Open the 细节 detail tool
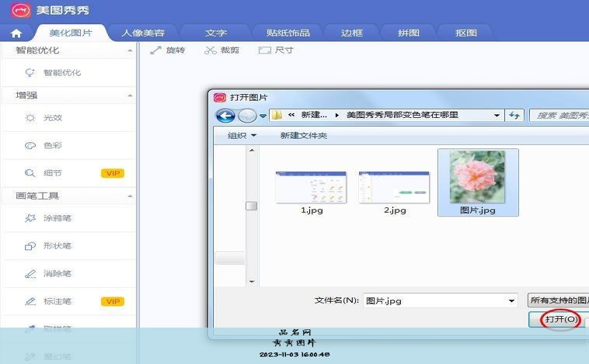The width and height of the screenshot is (589, 364). click(x=53, y=173)
